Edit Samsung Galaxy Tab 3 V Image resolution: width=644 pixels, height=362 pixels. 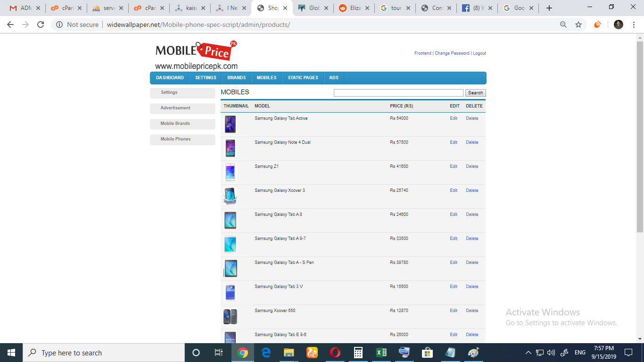(x=454, y=287)
